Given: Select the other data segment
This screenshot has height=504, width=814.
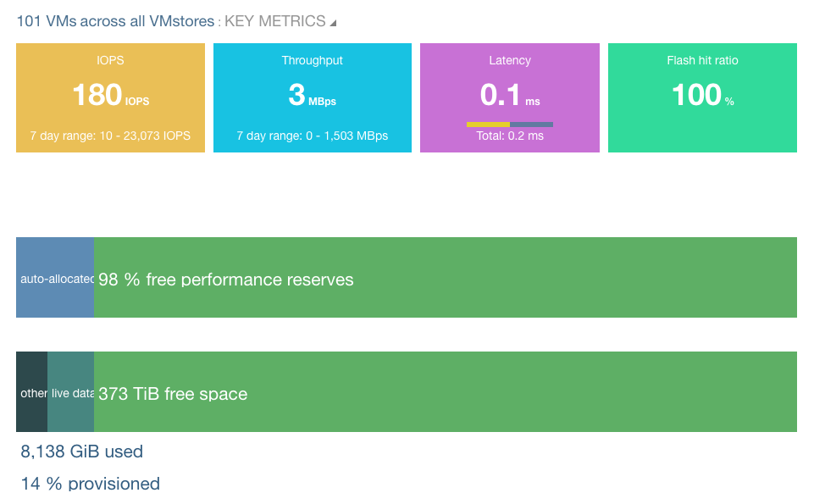Looking at the screenshot, I should [32, 391].
